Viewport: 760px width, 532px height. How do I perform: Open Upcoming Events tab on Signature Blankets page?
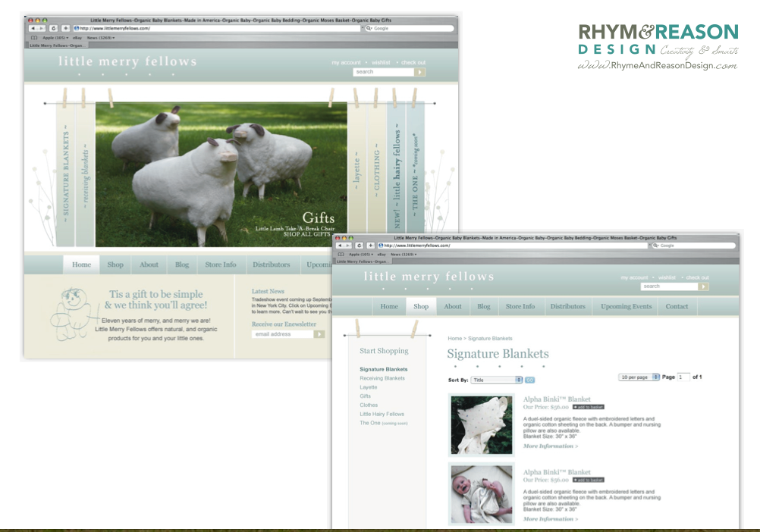627,306
